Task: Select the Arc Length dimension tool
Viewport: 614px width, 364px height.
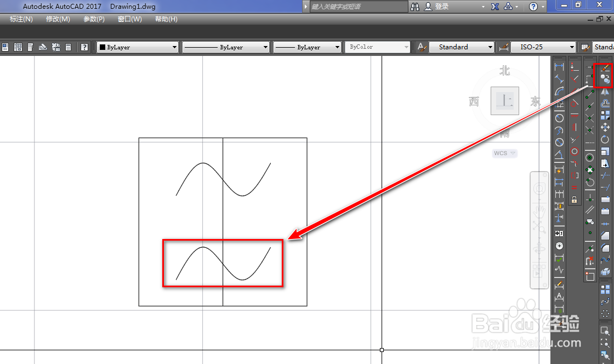Action: (559, 92)
